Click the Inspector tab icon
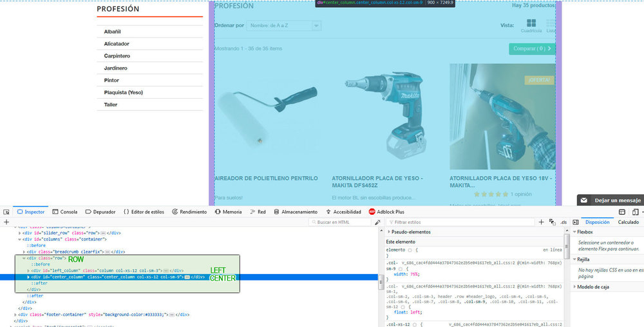This screenshot has height=327, width=644. (x=20, y=212)
